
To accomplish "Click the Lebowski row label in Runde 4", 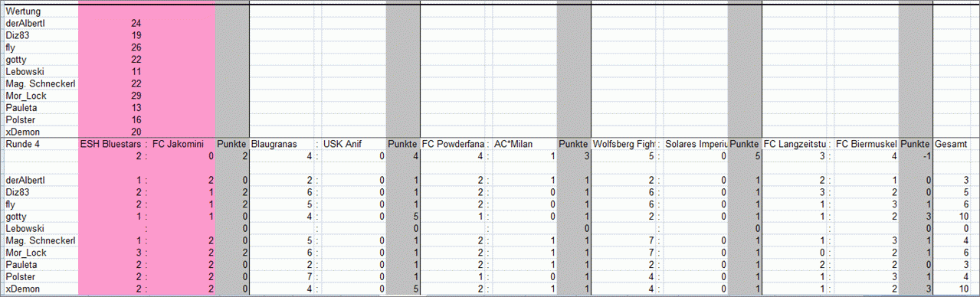I will [40, 229].
